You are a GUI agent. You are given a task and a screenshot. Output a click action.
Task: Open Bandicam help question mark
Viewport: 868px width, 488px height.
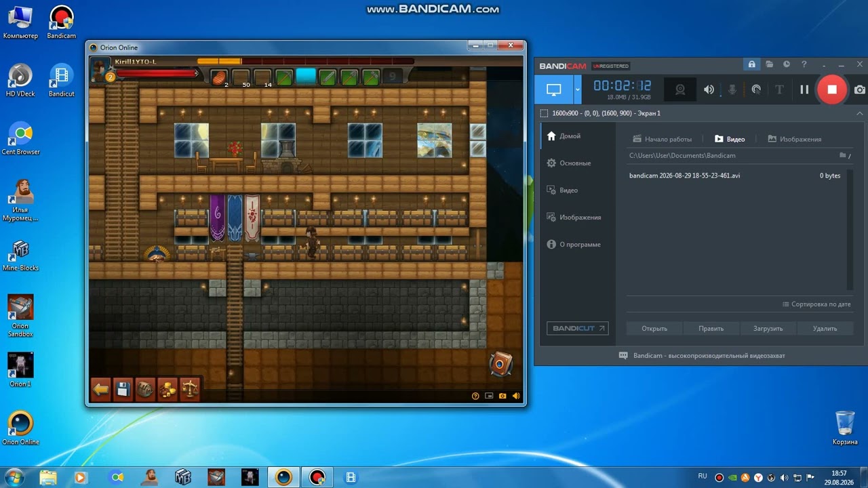(804, 64)
